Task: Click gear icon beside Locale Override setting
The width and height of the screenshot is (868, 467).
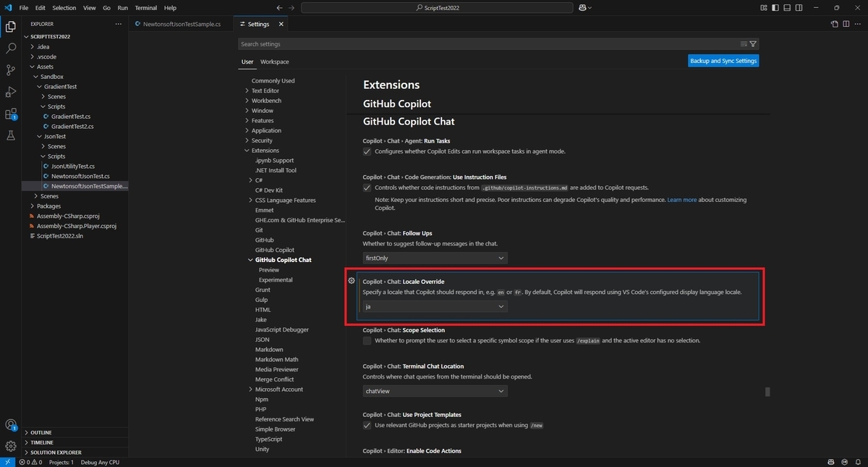Action: (352, 281)
